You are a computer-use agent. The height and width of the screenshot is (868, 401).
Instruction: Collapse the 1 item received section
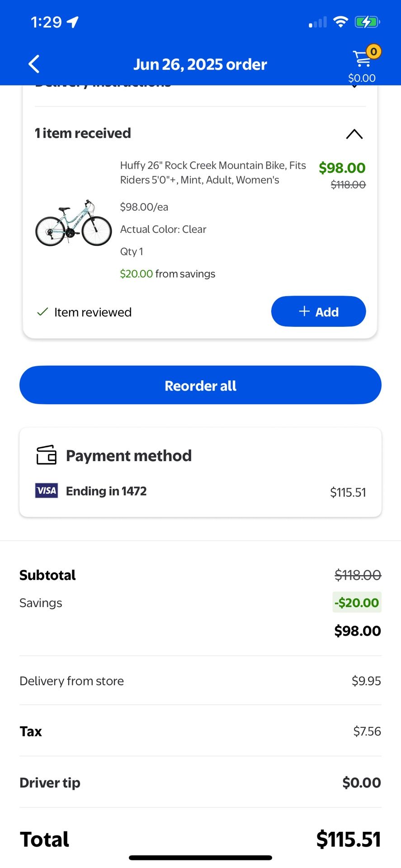[x=354, y=134]
